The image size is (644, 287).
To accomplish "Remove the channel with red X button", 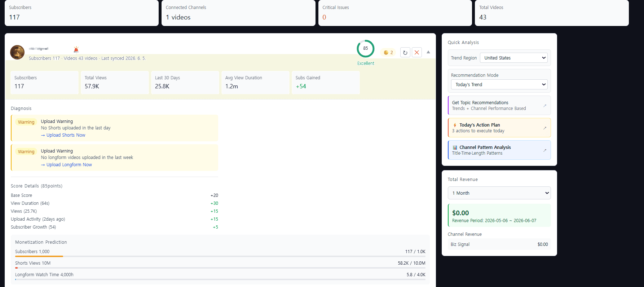I will point(417,53).
